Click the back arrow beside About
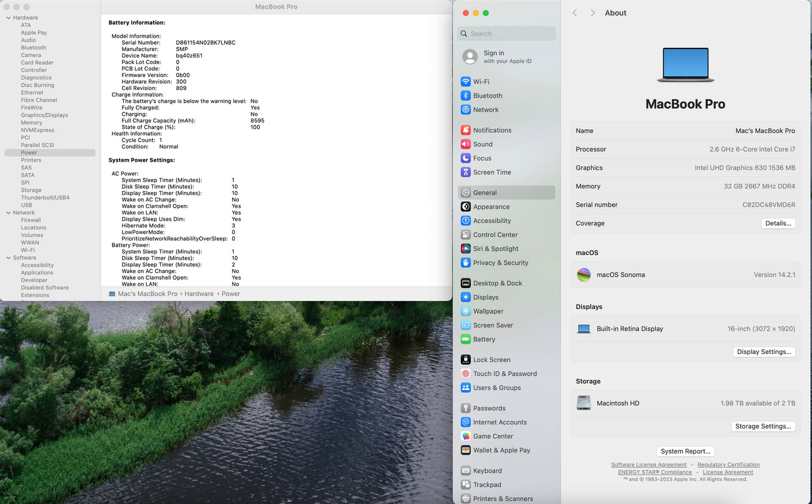The width and height of the screenshot is (812, 504). (574, 13)
